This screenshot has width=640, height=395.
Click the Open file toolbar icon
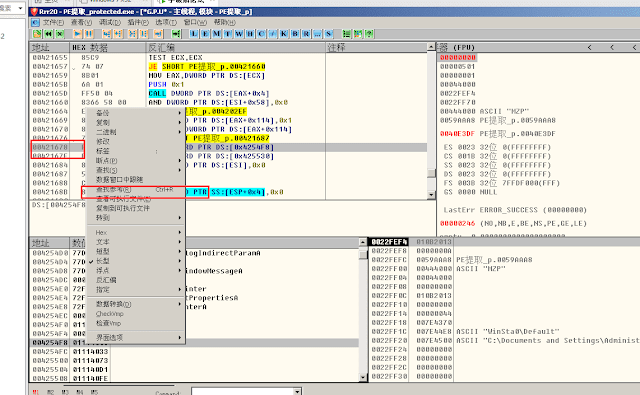(37, 34)
